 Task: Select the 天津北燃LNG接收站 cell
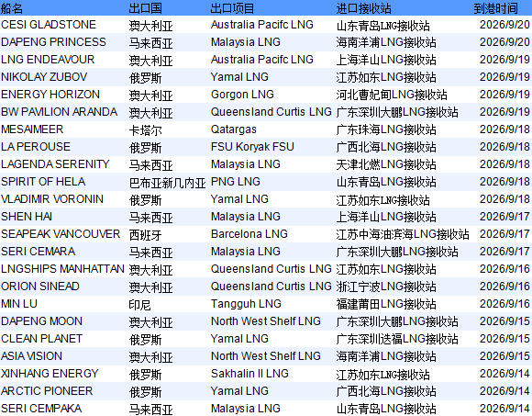click(x=386, y=164)
